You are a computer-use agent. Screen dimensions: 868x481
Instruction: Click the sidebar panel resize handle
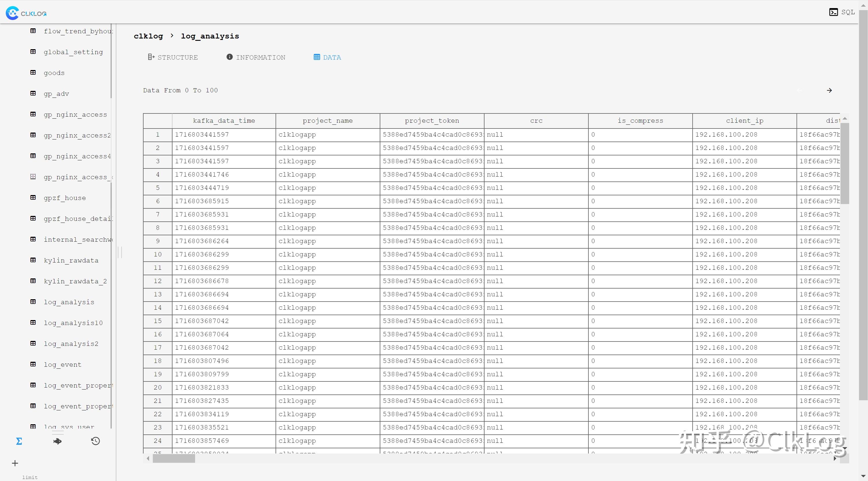(x=120, y=252)
